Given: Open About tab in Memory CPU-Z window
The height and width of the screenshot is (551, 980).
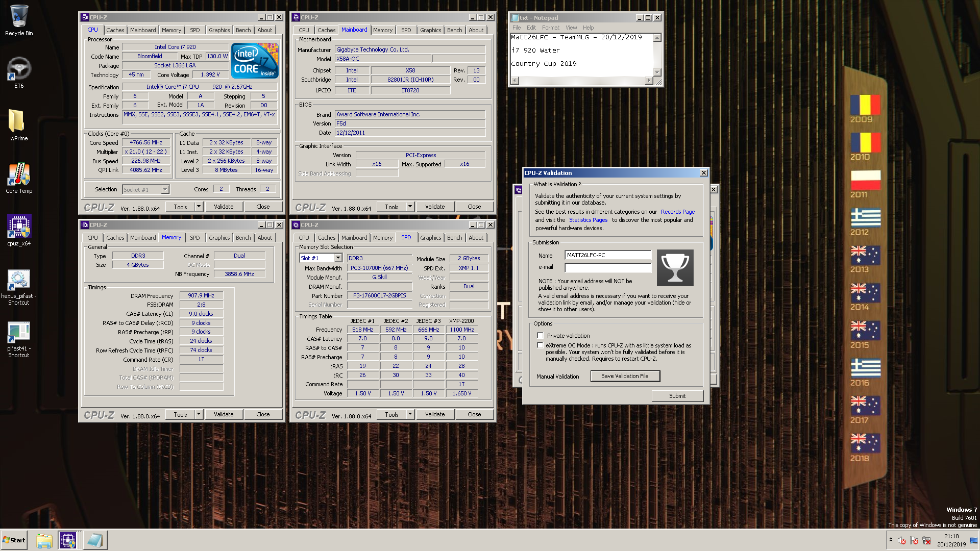Looking at the screenshot, I should tap(265, 238).
